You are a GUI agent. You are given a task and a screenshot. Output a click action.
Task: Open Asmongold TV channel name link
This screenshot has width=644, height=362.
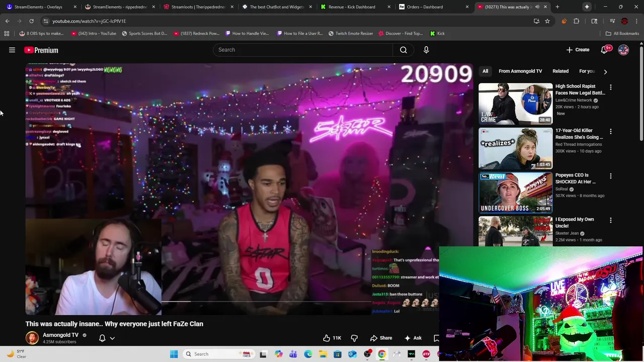click(x=60, y=335)
